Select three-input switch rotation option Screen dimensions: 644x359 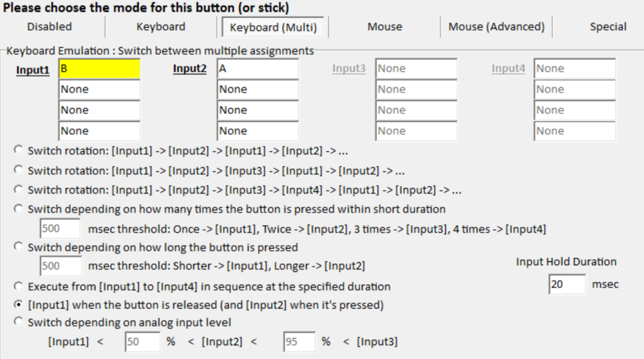coord(19,170)
